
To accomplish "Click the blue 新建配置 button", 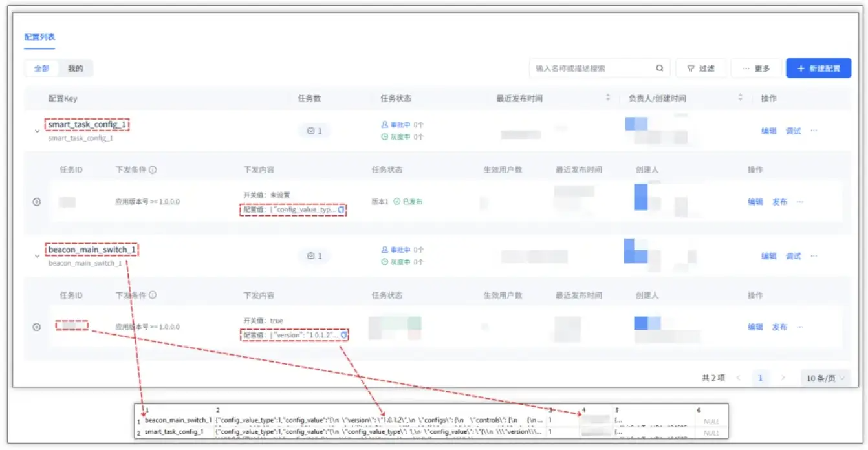I will pos(818,68).
